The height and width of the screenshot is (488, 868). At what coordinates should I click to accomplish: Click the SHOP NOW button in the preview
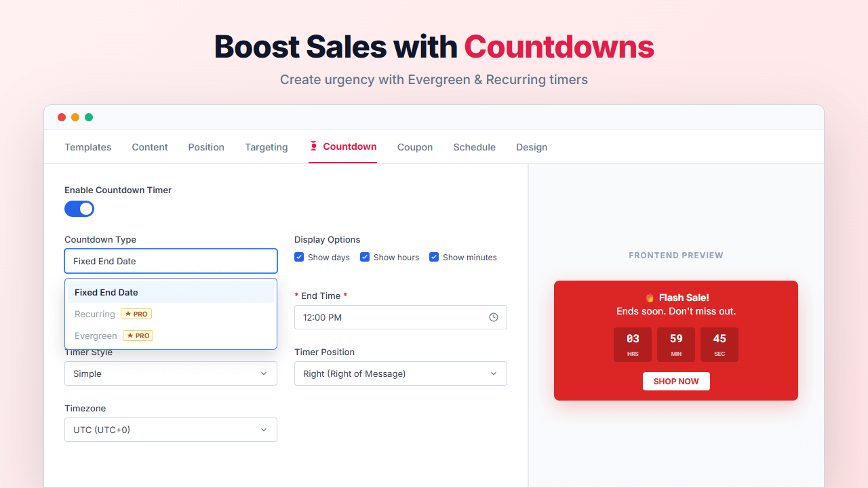pyautogui.click(x=675, y=381)
